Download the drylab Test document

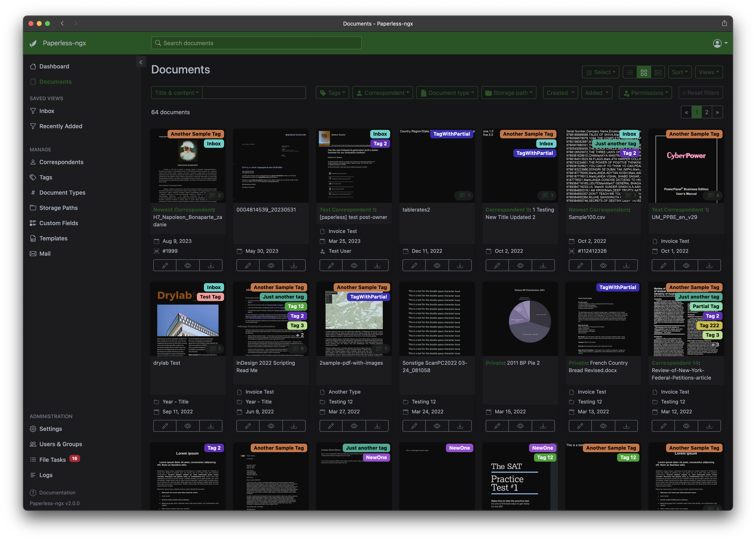tap(211, 426)
